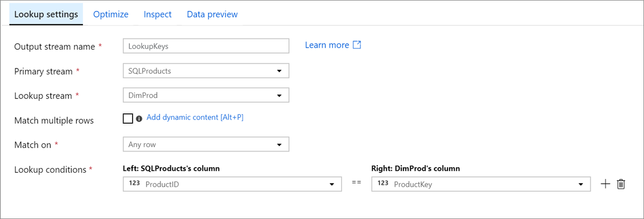
Task: Click the Left: SQLProducts's column heading
Action: [171, 169]
